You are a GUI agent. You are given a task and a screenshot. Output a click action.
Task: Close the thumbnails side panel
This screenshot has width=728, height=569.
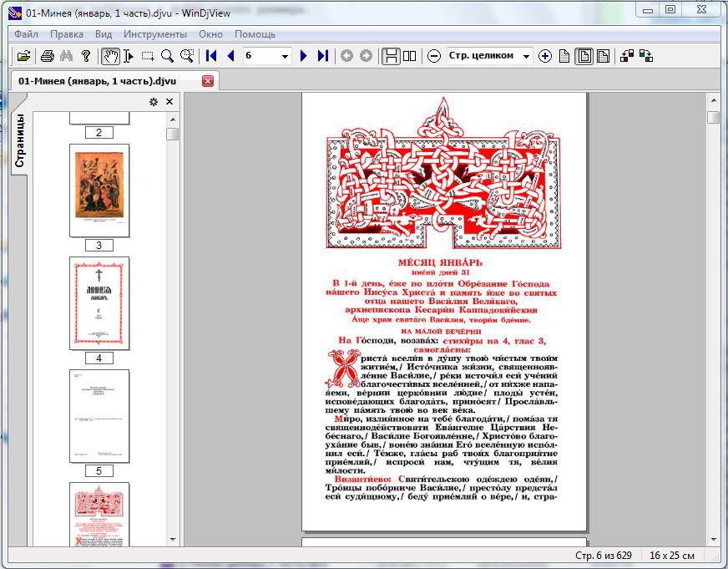(x=169, y=102)
